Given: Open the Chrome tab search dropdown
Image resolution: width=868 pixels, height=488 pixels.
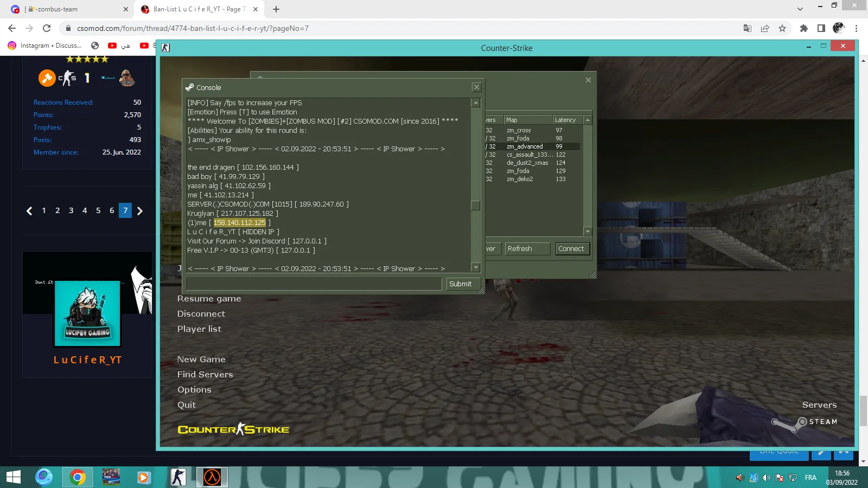Looking at the screenshot, I should [x=800, y=9].
